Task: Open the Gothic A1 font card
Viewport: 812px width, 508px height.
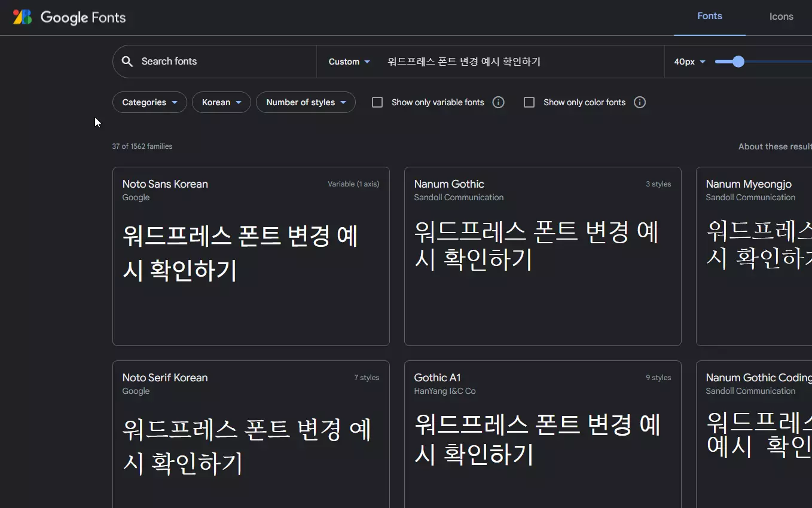Action: coord(543,434)
